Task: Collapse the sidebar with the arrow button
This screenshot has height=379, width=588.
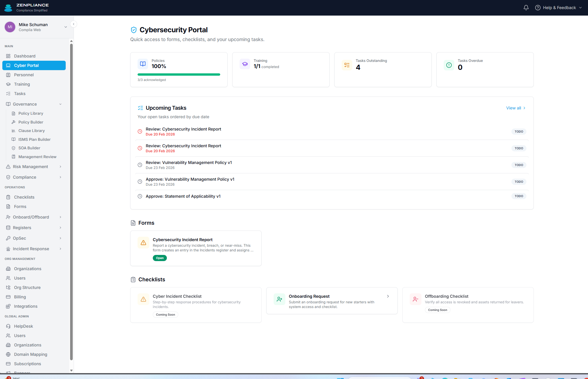Action: 73,24
